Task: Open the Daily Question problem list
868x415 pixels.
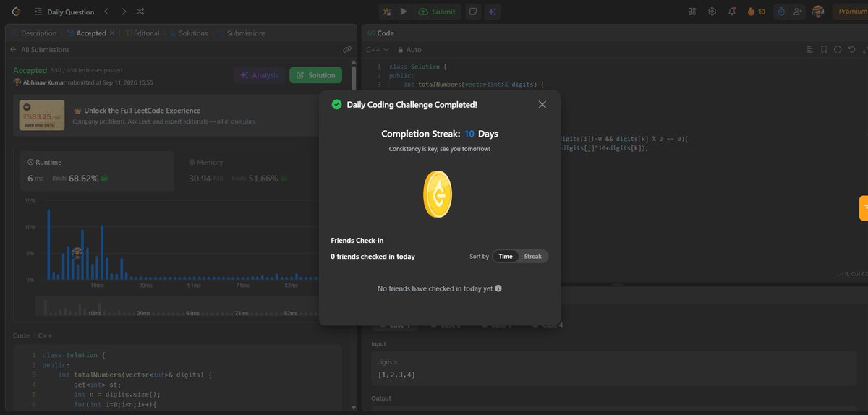Action: [x=64, y=12]
